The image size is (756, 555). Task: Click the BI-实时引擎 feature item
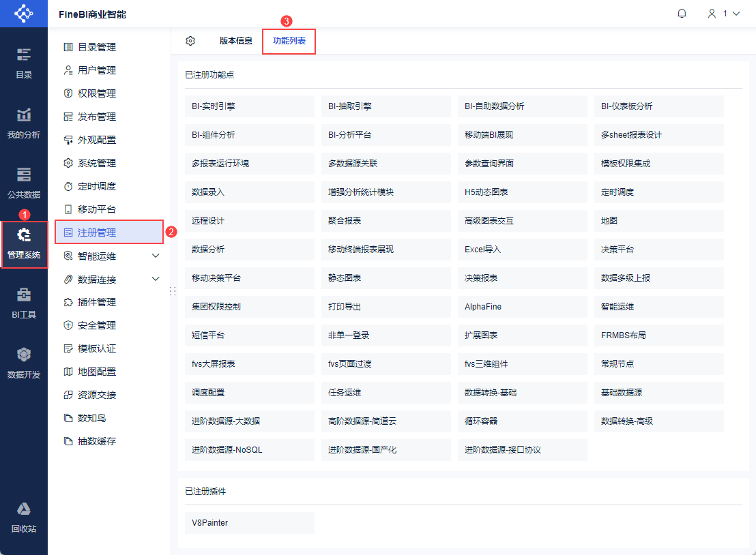[250, 106]
